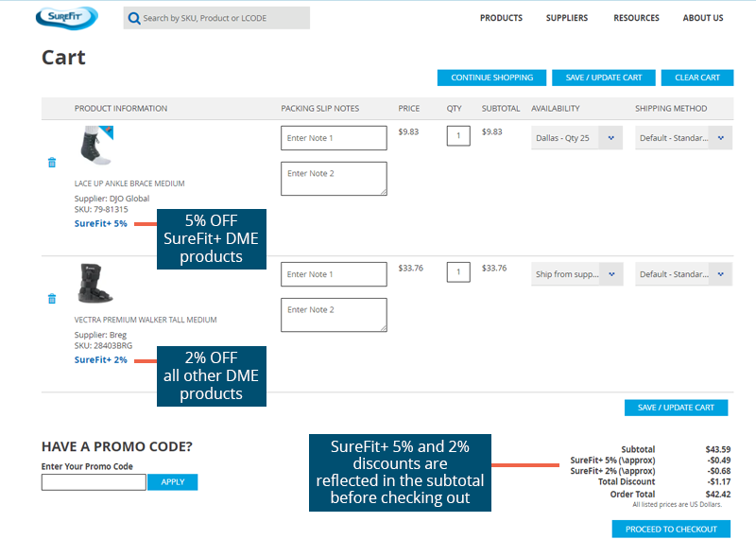Viewport: 756px width, 557px height.
Task: Click Lace Up Ankle Brace Medium title
Action: (129, 183)
